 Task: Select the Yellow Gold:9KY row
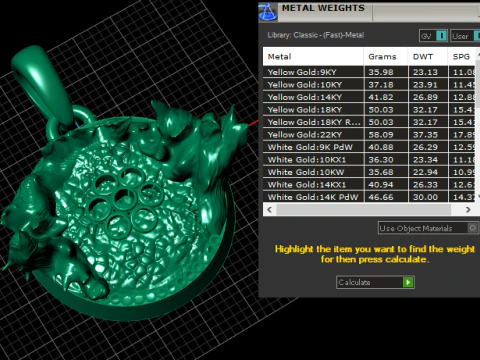click(369, 72)
